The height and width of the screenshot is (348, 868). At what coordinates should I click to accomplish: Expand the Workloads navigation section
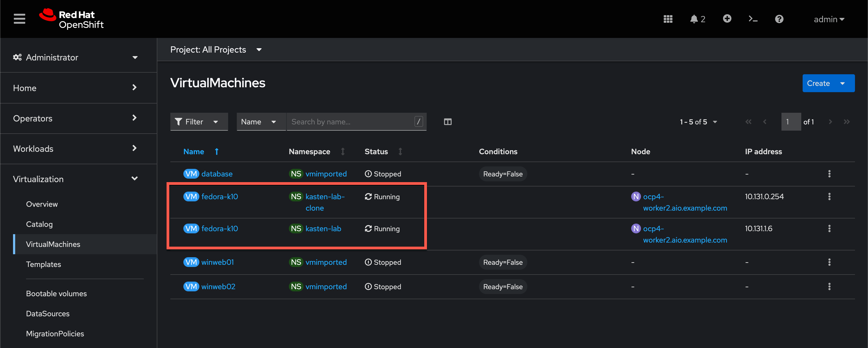78,149
